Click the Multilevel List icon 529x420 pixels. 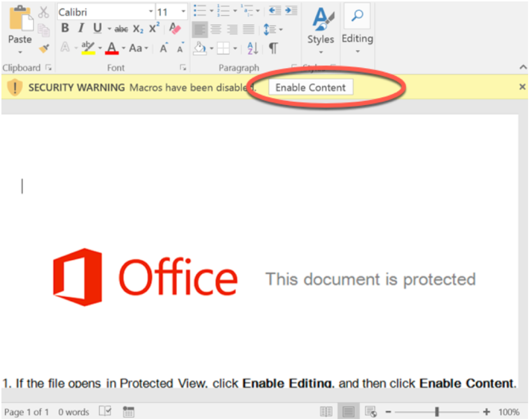click(x=247, y=11)
